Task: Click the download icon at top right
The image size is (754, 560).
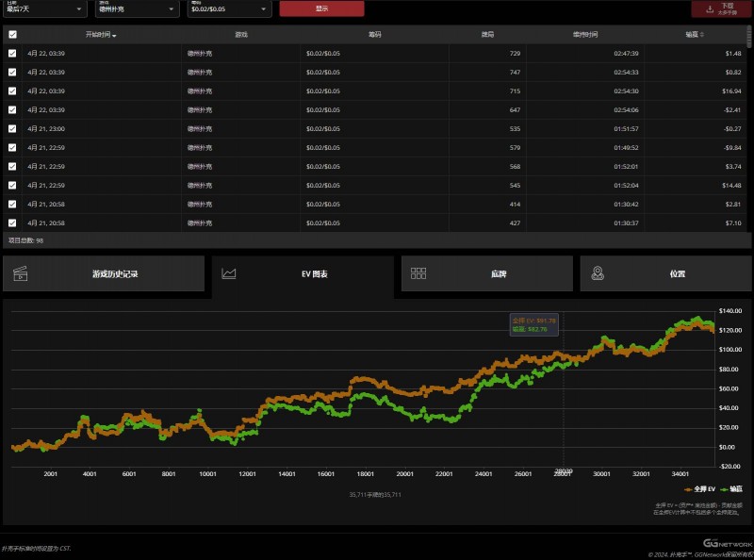Action: click(707, 8)
